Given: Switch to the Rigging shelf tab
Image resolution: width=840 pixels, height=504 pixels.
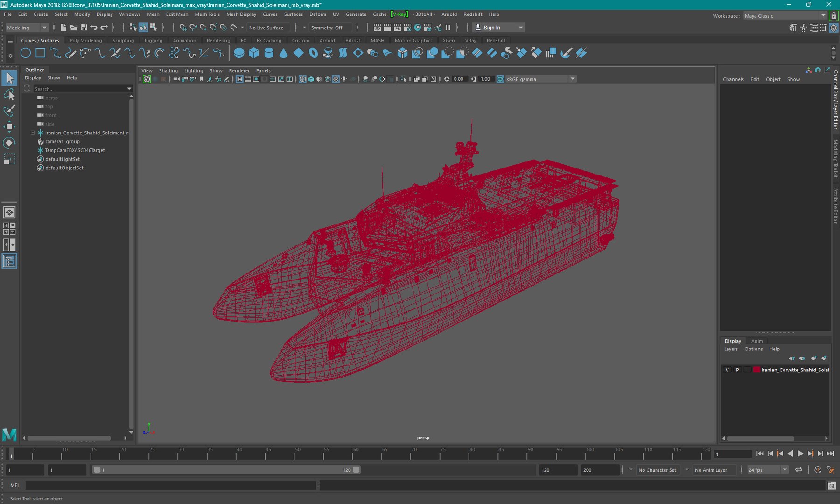Looking at the screenshot, I should [154, 41].
